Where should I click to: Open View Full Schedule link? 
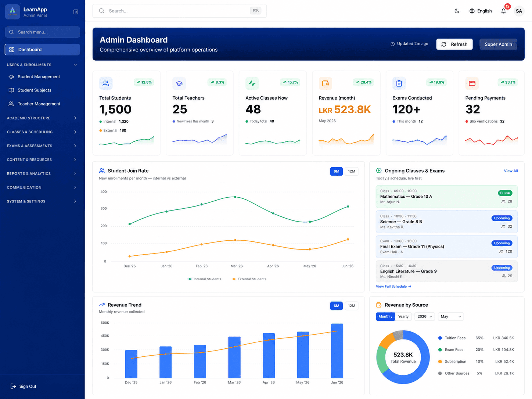point(393,287)
